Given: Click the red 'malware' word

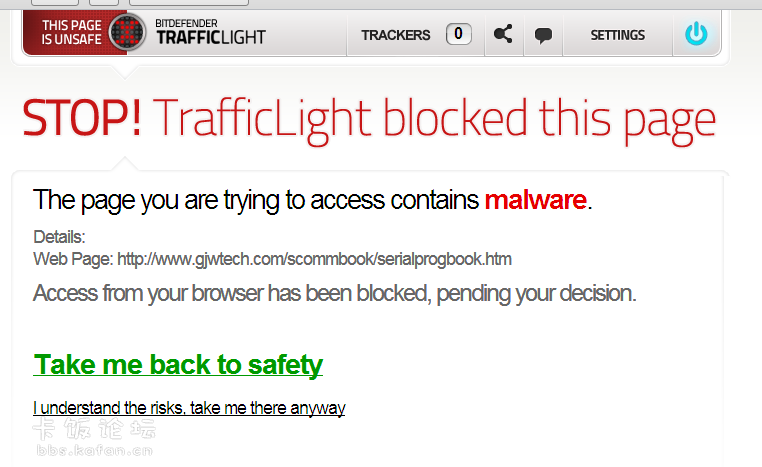Looking at the screenshot, I should click(x=536, y=200).
